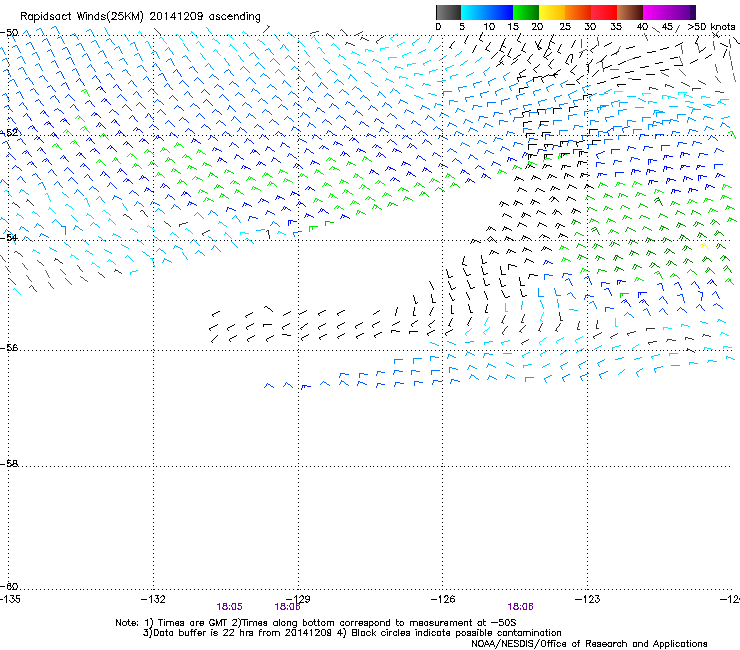
Task: Click the purple time marker under -129
Action: 287,607
